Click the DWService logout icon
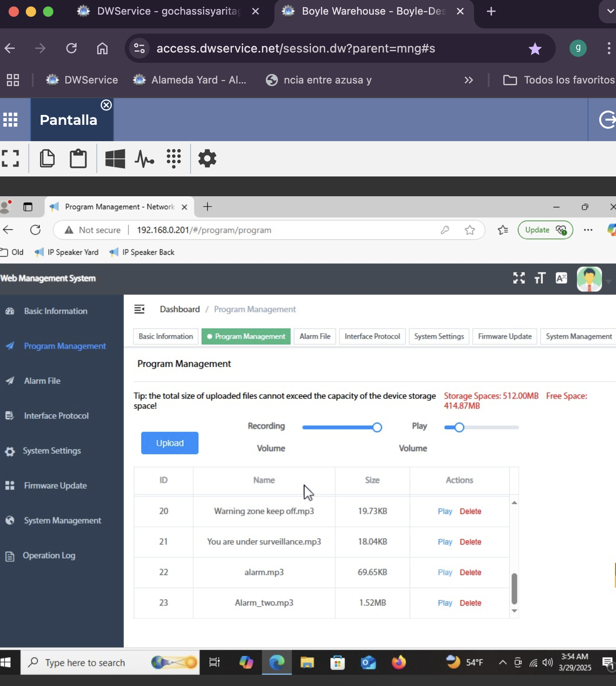616x686 pixels. tap(607, 120)
